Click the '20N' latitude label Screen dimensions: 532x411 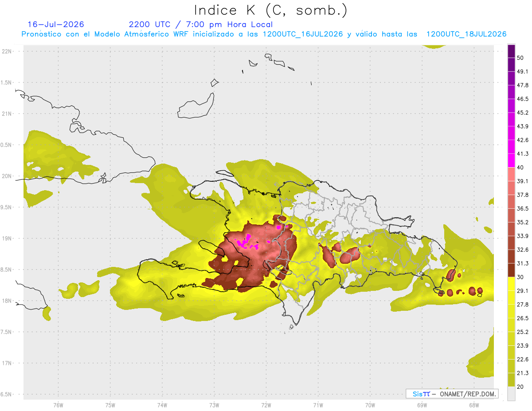(x=7, y=176)
